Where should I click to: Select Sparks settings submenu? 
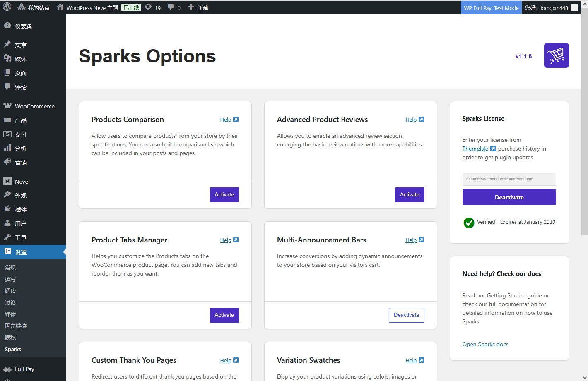coord(13,349)
